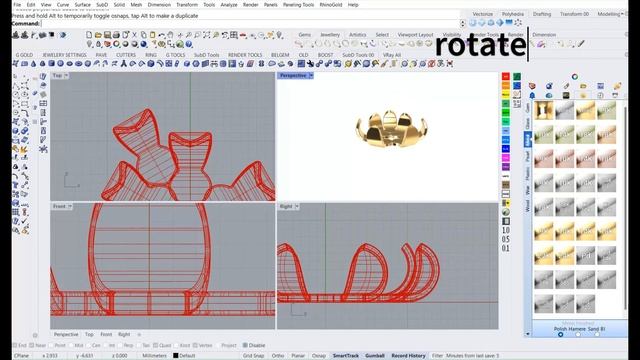Toggle Gumball in status bar
640x360 pixels.
pyautogui.click(x=375, y=356)
